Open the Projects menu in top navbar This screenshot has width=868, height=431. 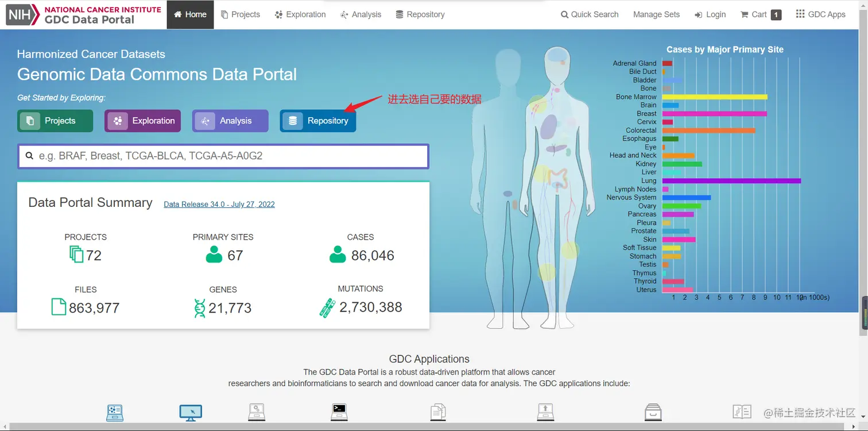[241, 14]
